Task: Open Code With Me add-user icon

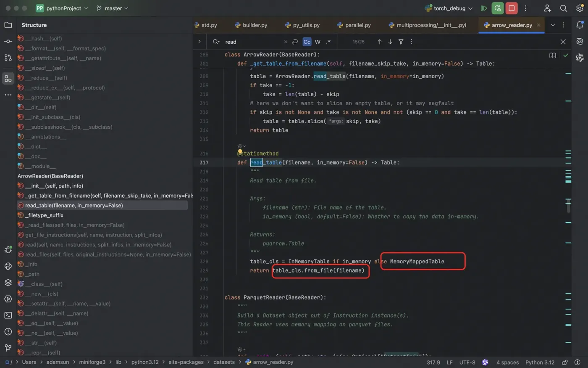Action: [547, 8]
